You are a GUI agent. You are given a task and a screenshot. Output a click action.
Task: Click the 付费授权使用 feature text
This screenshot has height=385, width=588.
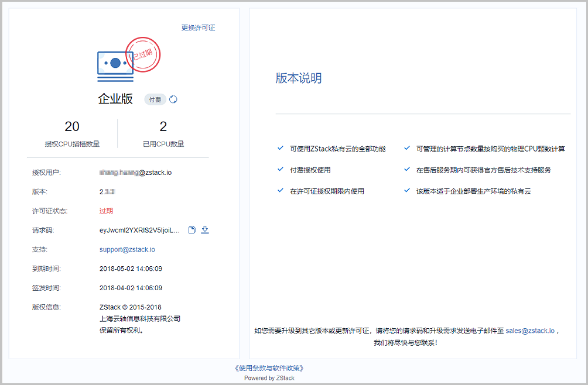click(x=310, y=170)
